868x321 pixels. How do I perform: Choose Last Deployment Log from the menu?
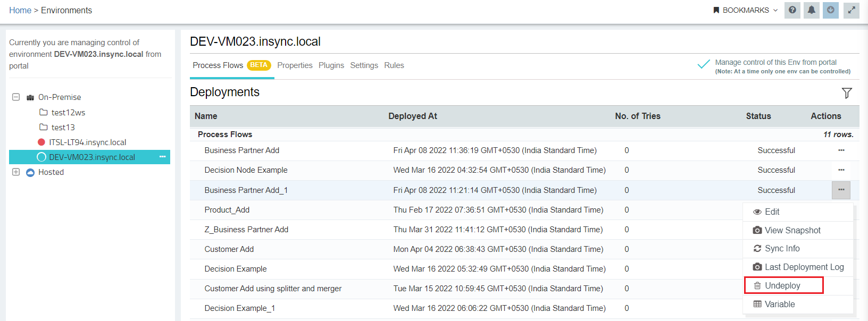[x=798, y=267]
